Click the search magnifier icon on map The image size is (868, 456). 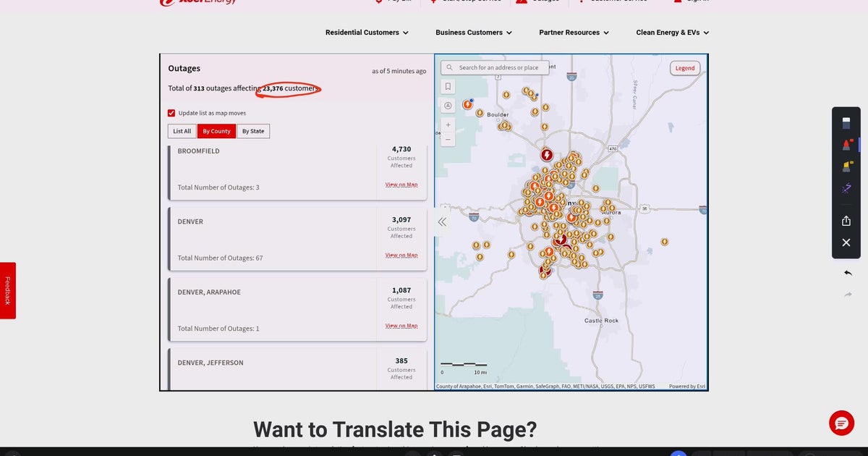(x=450, y=67)
